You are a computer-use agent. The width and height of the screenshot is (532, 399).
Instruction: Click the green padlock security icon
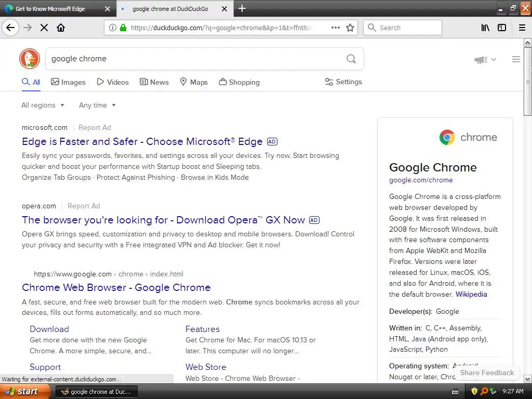pos(123,28)
